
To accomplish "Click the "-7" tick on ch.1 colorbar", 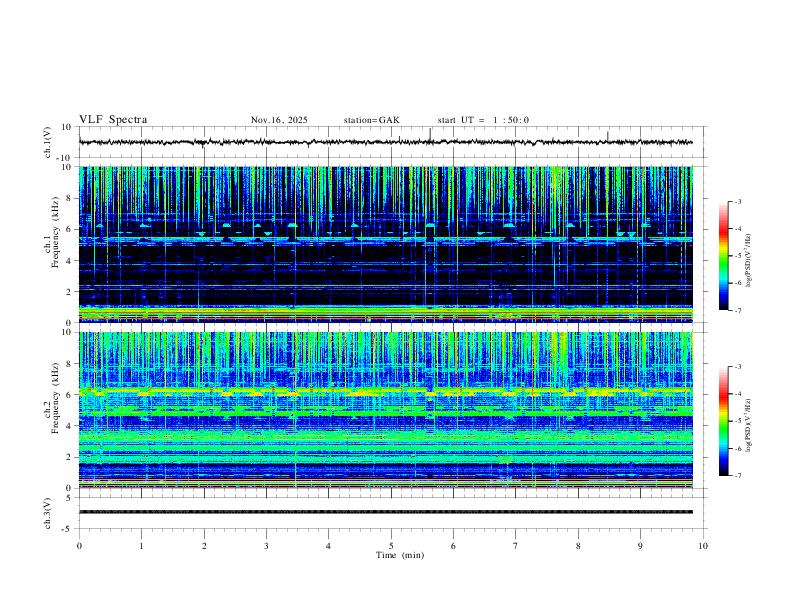I will coord(738,310).
